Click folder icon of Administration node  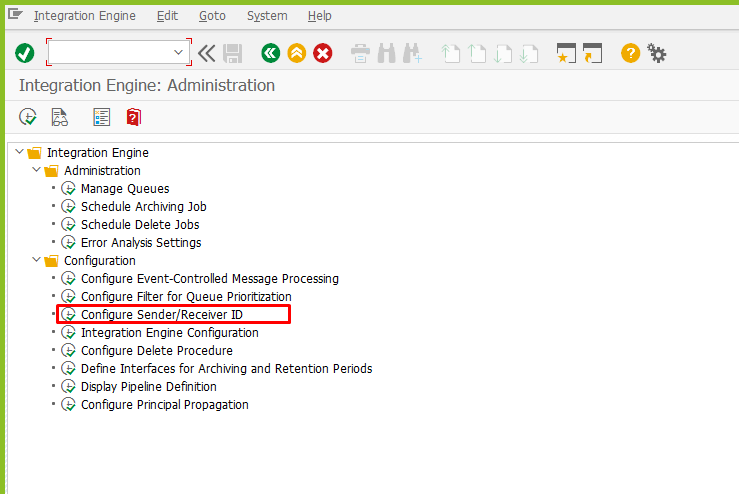pyautogui.click(x=51, y=171)
